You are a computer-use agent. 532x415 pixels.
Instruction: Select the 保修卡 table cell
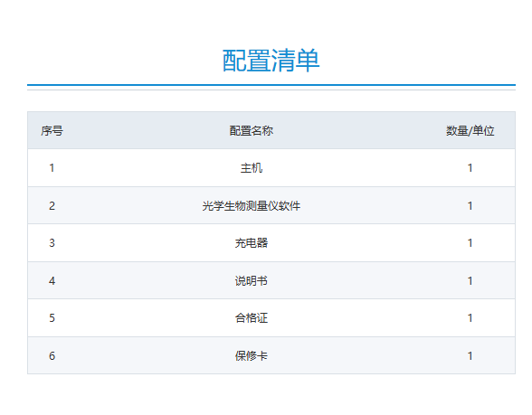click(252, 355)
